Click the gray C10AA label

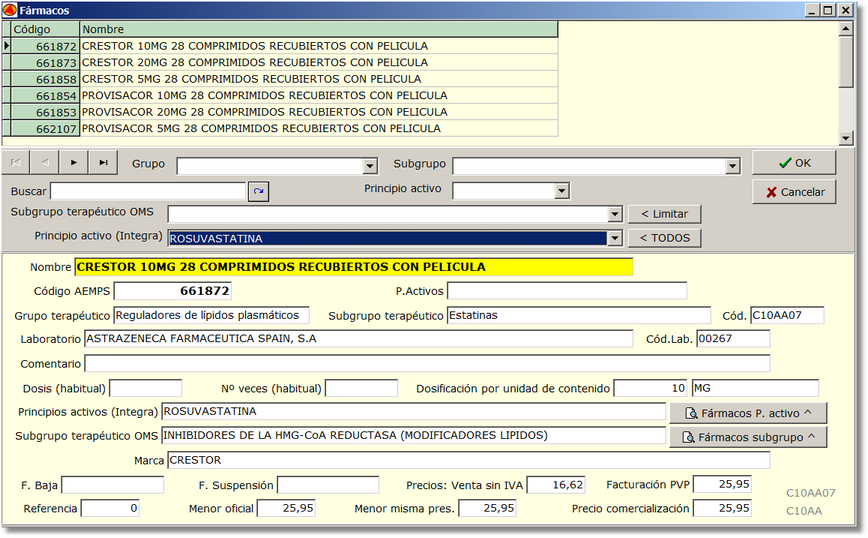[x=804, y=511]
